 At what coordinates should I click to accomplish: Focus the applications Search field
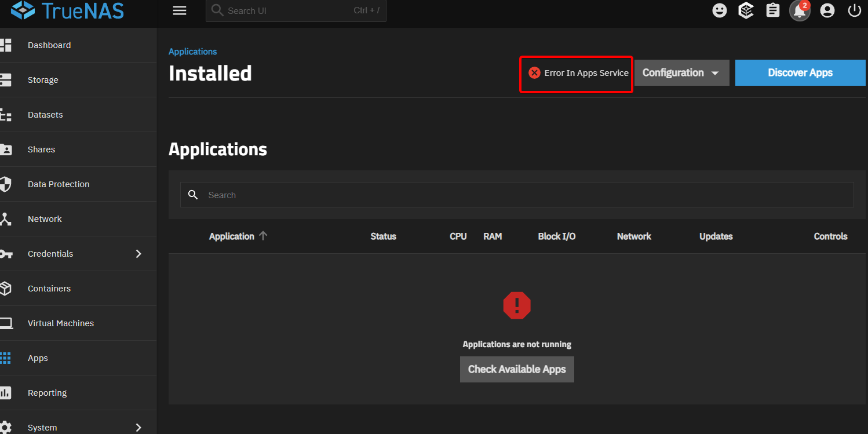pyautogui.click(x=521, y=195)
